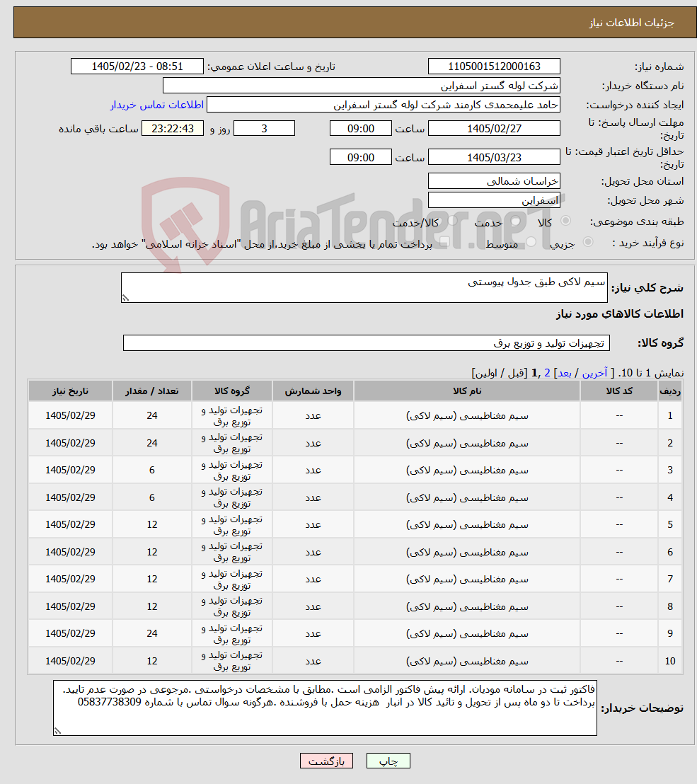The height and width of the screenshot is (784, 697).
Task: Select the جزیی purchase type radio
Action: coord(588,242)
